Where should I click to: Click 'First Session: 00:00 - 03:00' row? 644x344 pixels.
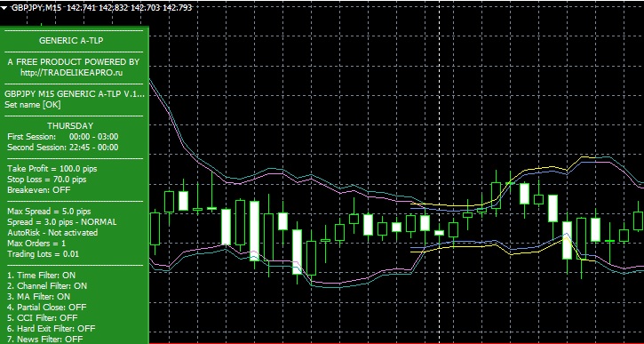point(63,137)
